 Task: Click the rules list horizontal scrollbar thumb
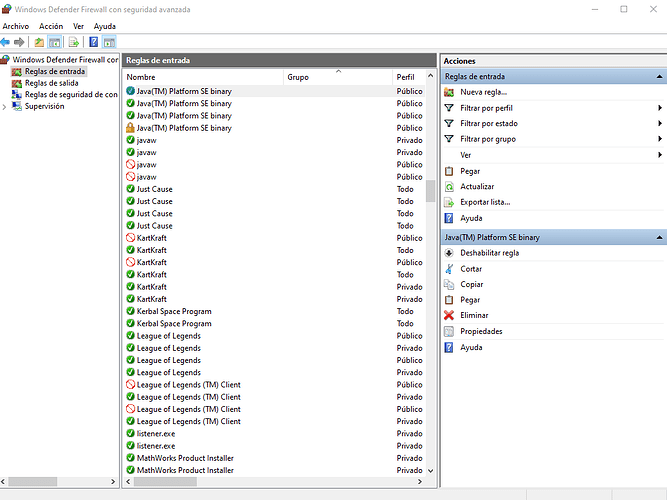click(x=165, y=482)
